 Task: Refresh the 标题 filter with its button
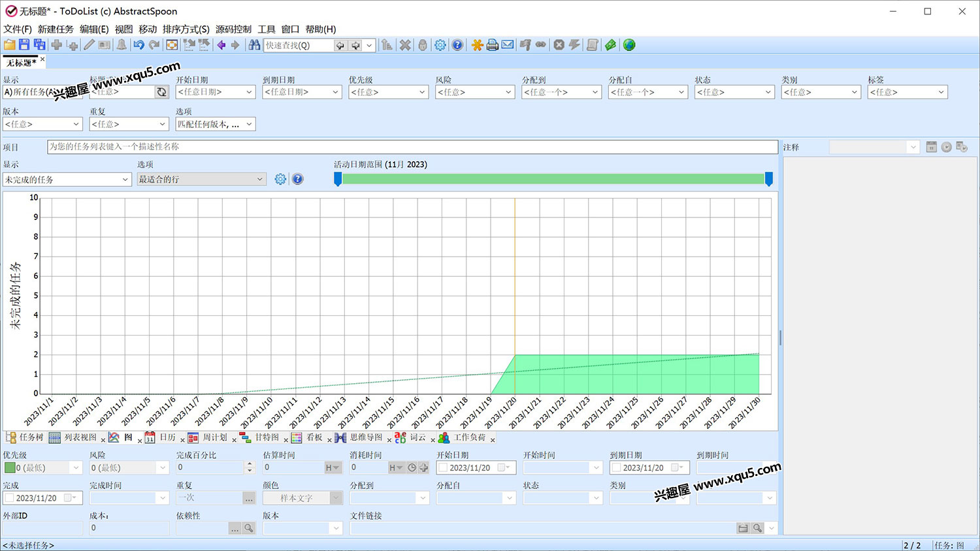pyautogui.click(x=162, y=92)
